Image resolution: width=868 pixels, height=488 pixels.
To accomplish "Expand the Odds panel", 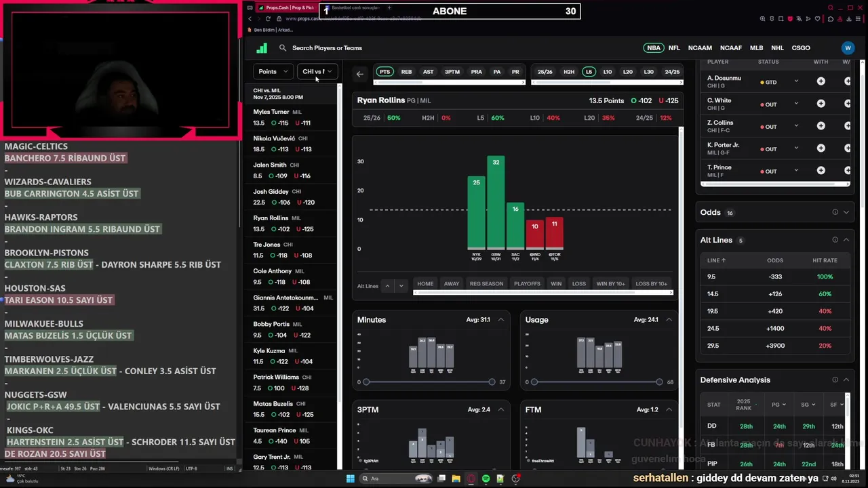I will tap(846, 212).
